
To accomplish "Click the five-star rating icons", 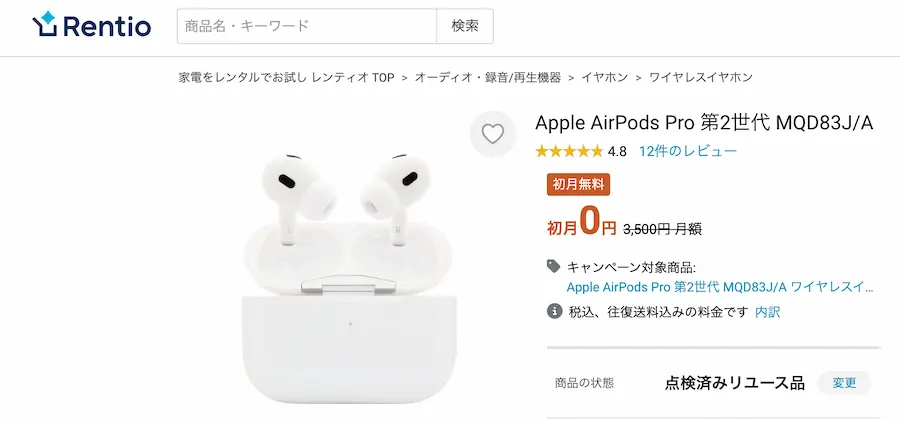I will 569,152.
